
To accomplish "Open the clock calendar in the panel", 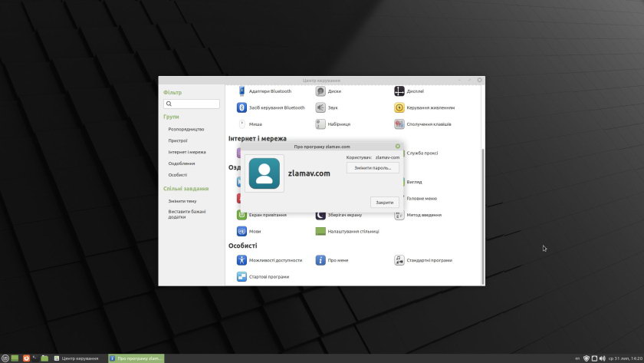I will pos(625,358).
